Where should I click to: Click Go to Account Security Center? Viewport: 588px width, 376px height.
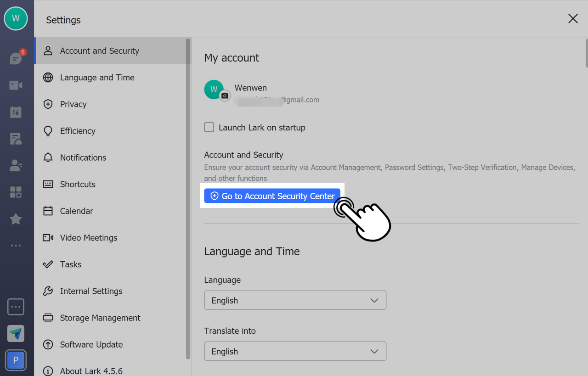tap(272, 196)
